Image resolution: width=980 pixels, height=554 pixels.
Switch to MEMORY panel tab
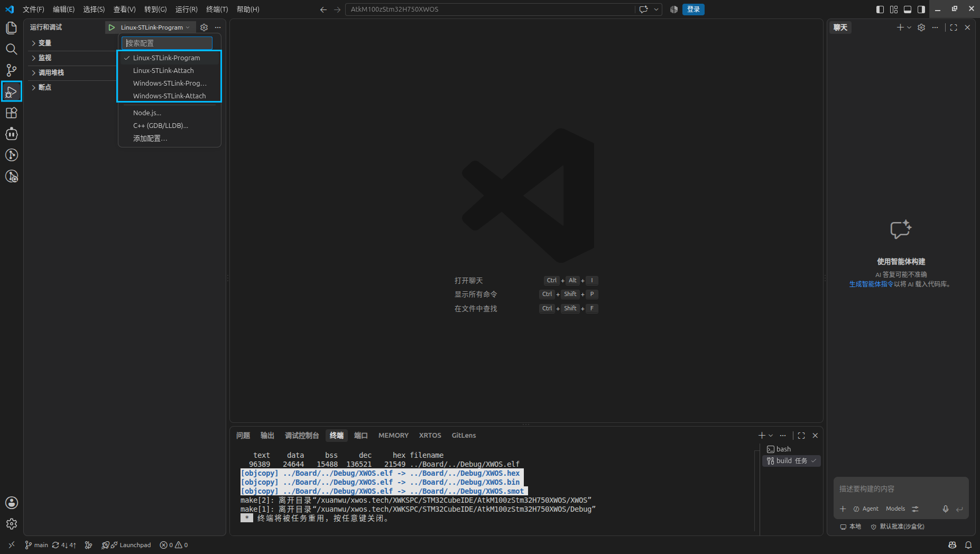pos(393,436)
